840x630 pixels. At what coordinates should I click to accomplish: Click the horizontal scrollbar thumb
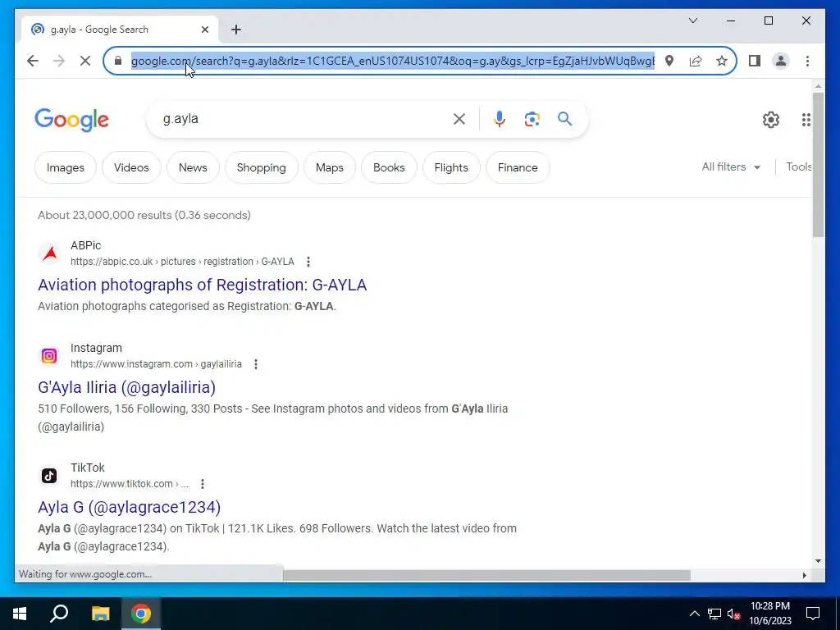coord(486,575)
